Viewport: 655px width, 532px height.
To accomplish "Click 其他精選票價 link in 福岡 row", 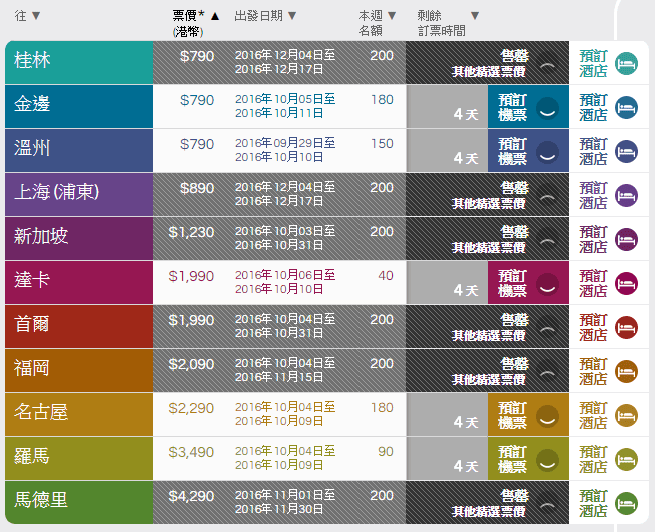I will pos(489,380).
